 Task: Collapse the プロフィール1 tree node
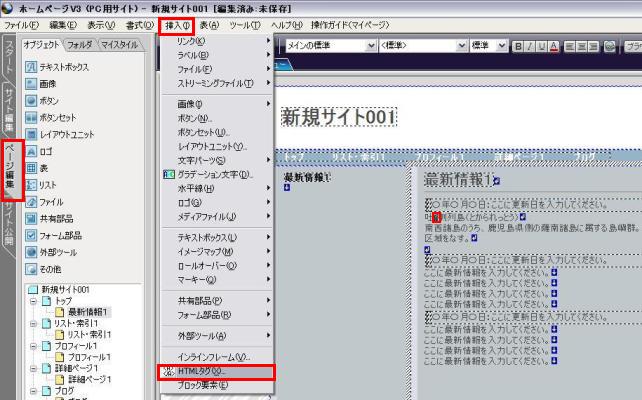tap(32, 346)
